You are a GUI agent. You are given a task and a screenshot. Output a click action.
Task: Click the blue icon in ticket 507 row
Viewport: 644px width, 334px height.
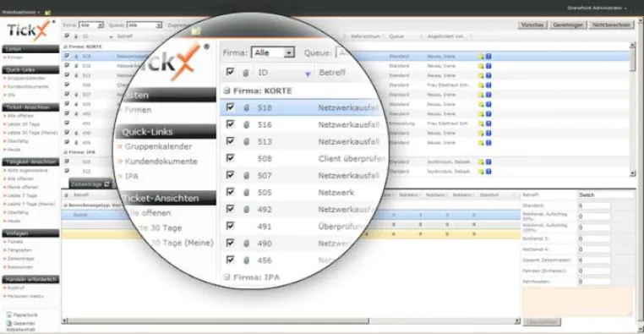pyautogui.click(x=488, y=95)
